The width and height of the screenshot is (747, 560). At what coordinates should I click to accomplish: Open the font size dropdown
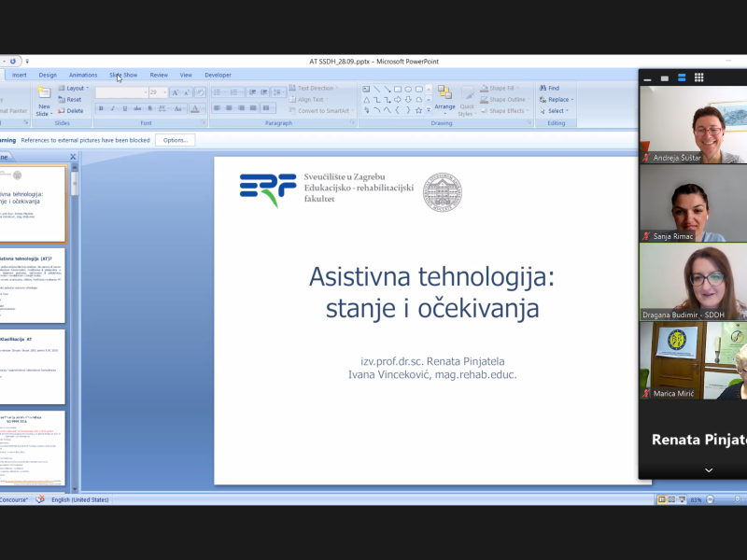tap(165, 92)
